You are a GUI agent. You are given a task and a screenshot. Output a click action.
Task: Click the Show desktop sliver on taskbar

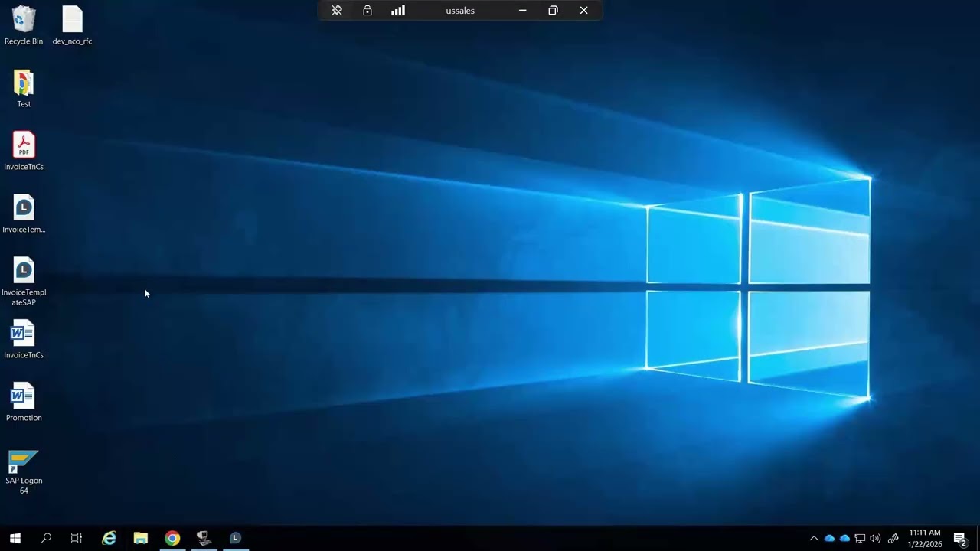point(978,538)
